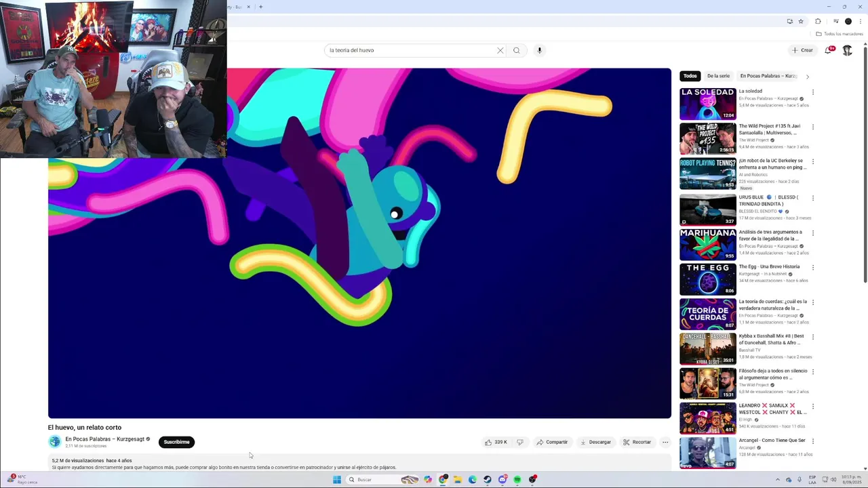Click the video player area
The image size is (868, 488).
[x=359, y=243]
